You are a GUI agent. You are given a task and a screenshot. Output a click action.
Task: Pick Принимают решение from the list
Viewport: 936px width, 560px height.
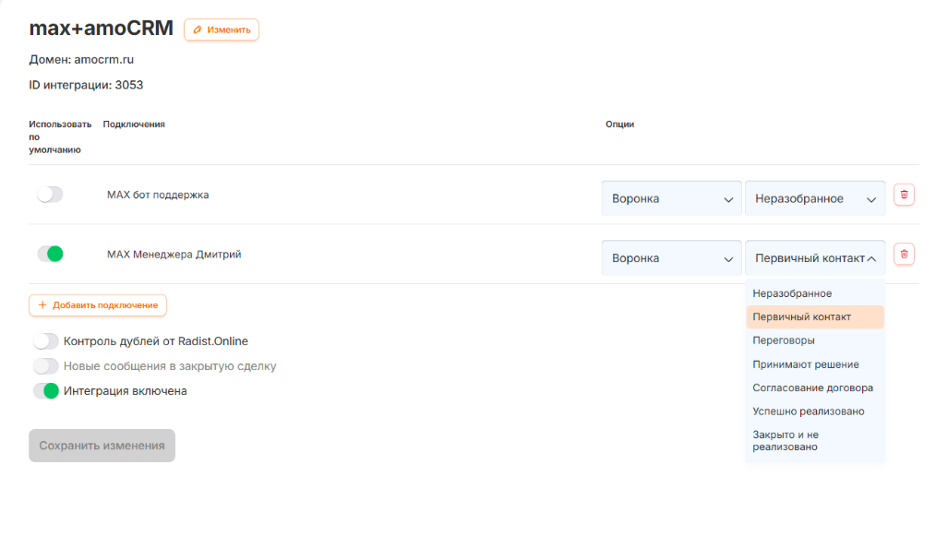click(805, 364)
